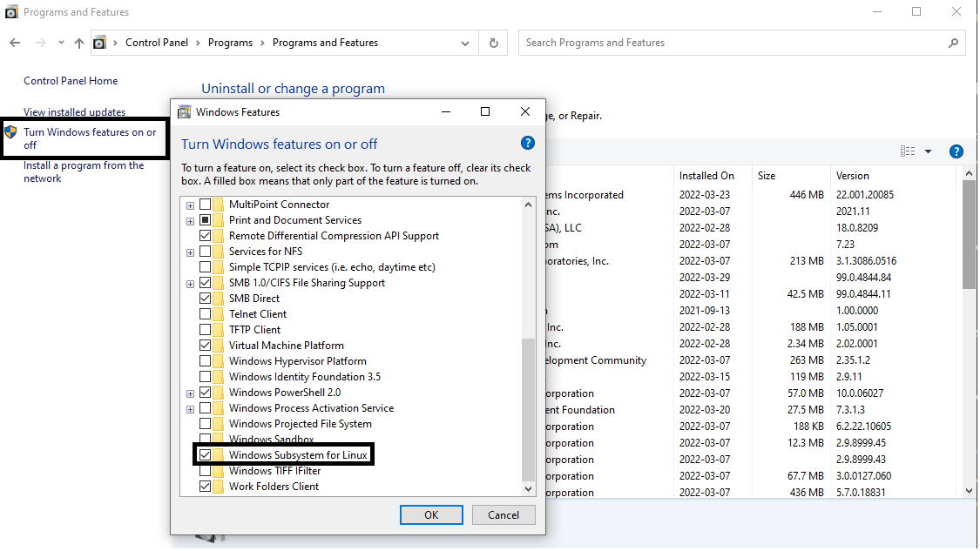Click the OK button in Windows Features

431,514
